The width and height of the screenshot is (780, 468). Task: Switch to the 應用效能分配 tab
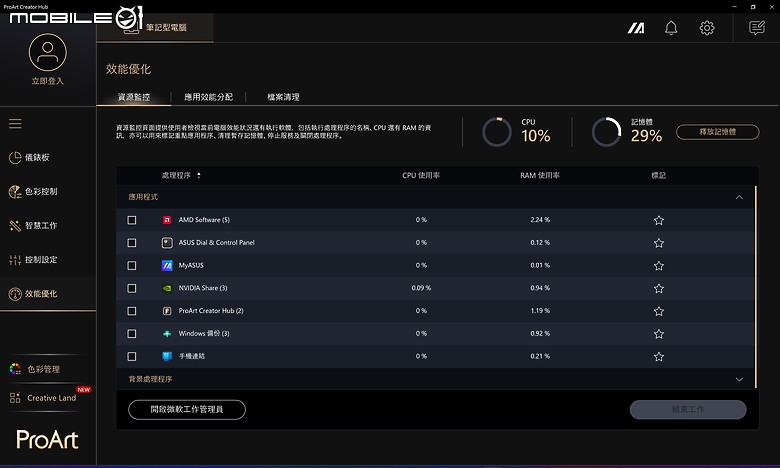208,97
